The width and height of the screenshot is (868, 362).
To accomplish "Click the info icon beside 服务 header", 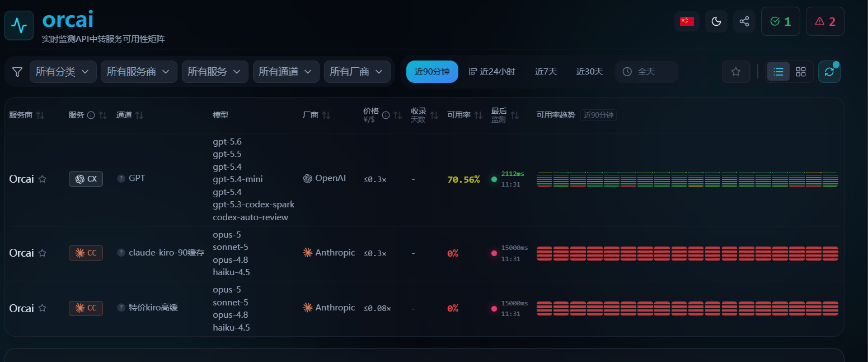I will point(91,115).
